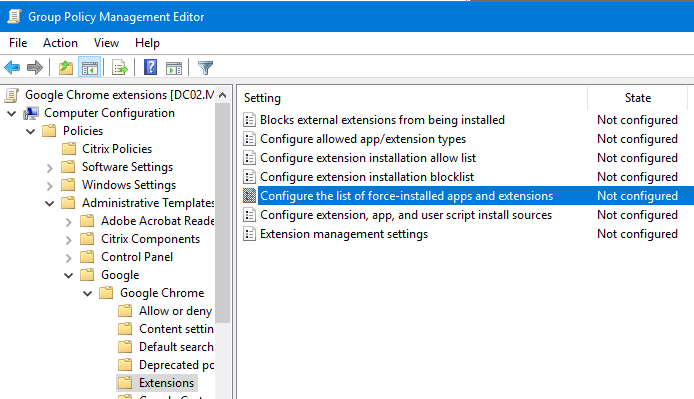The image size is (694, 399).
Task: Toggle Show/Hide Action Pane toolbar icon
Action: (174, 68)
